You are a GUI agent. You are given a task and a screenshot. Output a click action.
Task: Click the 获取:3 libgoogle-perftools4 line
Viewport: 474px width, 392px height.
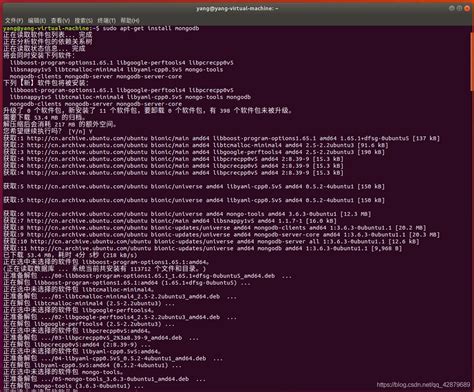click(x=194, y=152)
